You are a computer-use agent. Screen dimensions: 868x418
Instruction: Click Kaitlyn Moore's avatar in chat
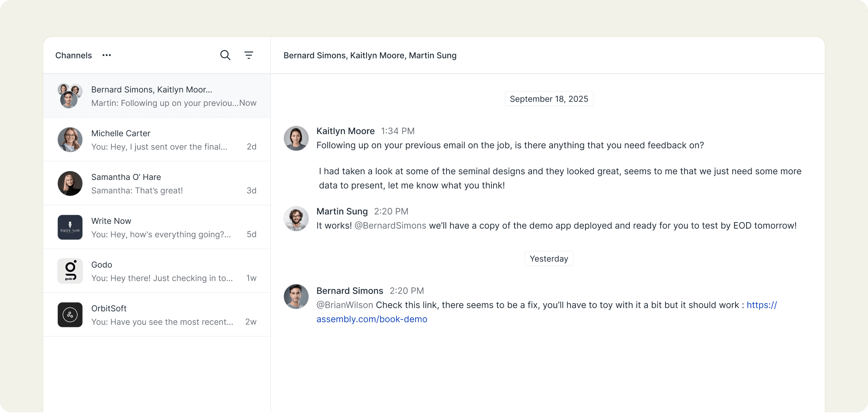[296, 138]
